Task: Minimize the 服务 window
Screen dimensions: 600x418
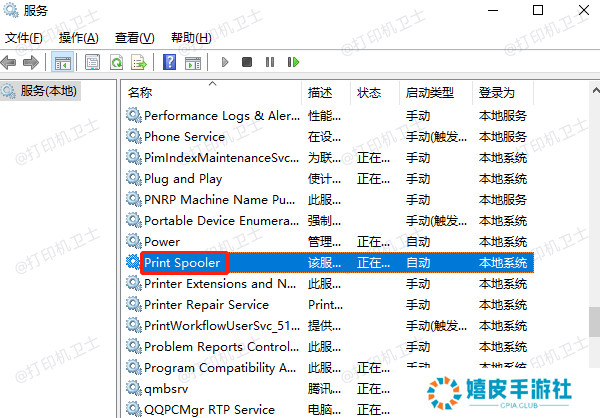Action: coord(493,10)
